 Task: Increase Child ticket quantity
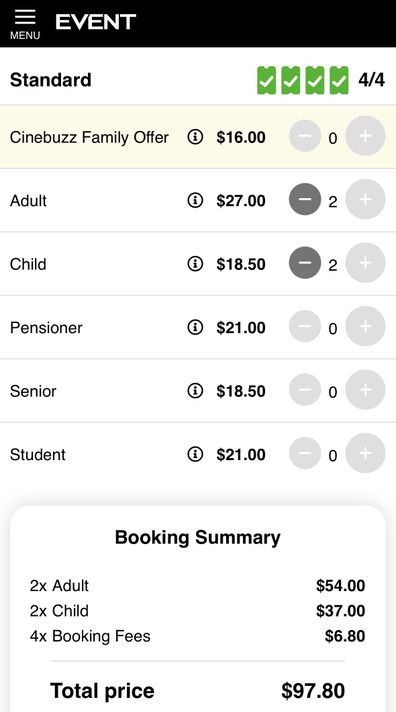[x=366, y=262]
